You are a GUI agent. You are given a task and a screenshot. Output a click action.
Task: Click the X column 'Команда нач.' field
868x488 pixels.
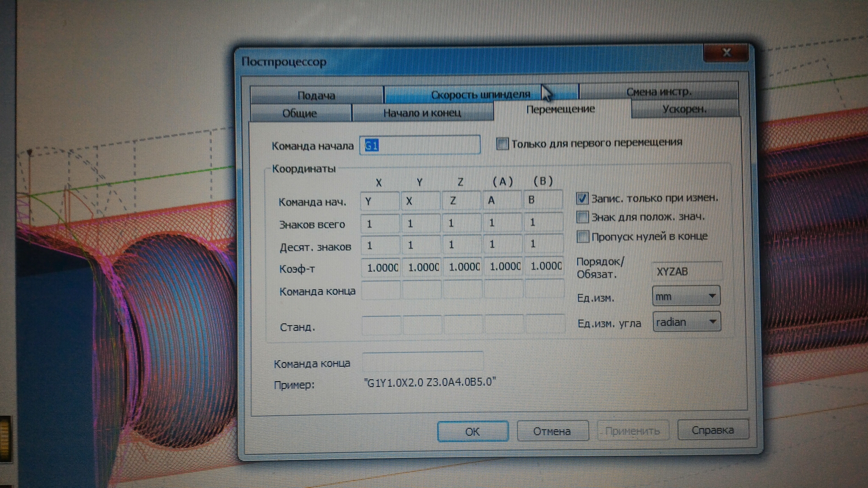tap(379, 201)
